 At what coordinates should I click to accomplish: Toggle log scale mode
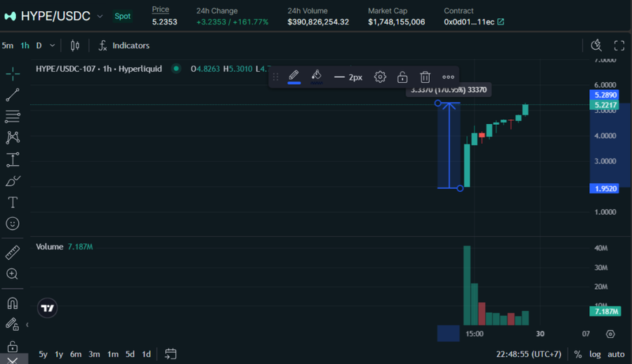pos(595,354)
